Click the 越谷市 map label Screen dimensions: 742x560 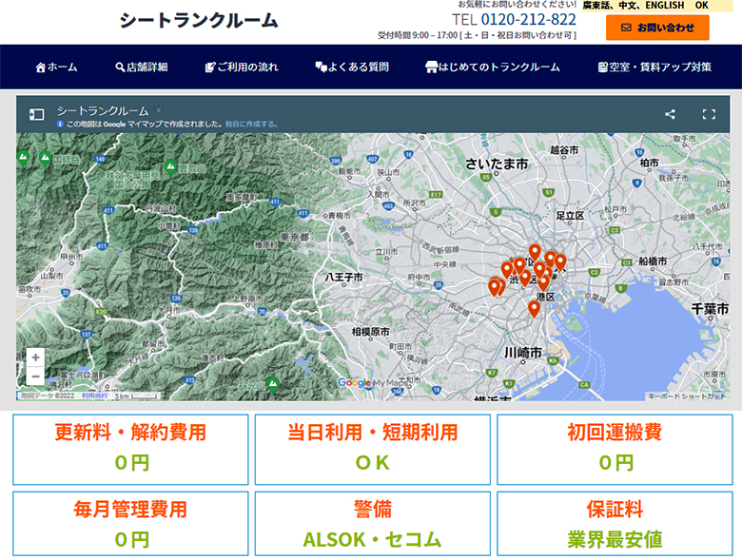click(x=564, y=150)
